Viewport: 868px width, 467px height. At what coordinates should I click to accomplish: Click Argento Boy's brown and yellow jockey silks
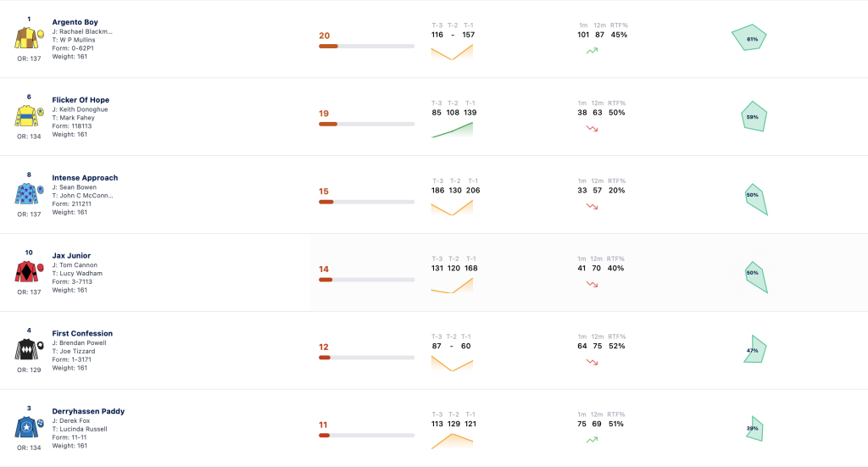[x=29, y=38]
